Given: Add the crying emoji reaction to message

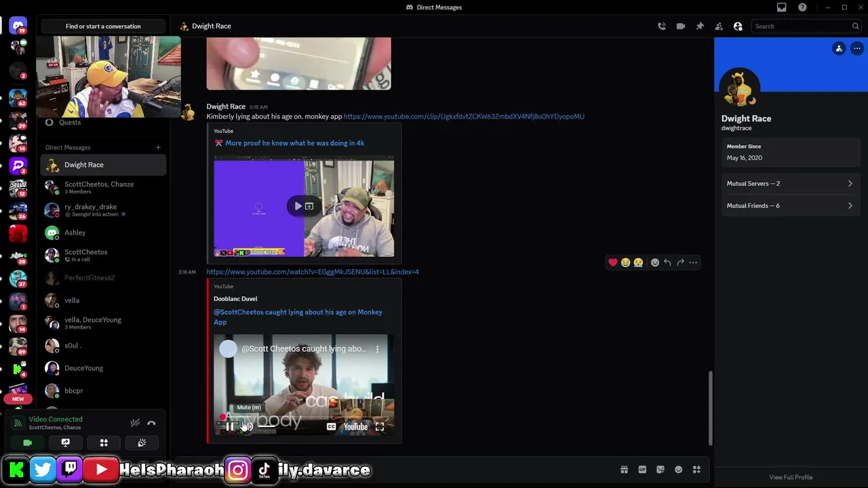Looking at the screenshot, I should (x=638, y=262).
